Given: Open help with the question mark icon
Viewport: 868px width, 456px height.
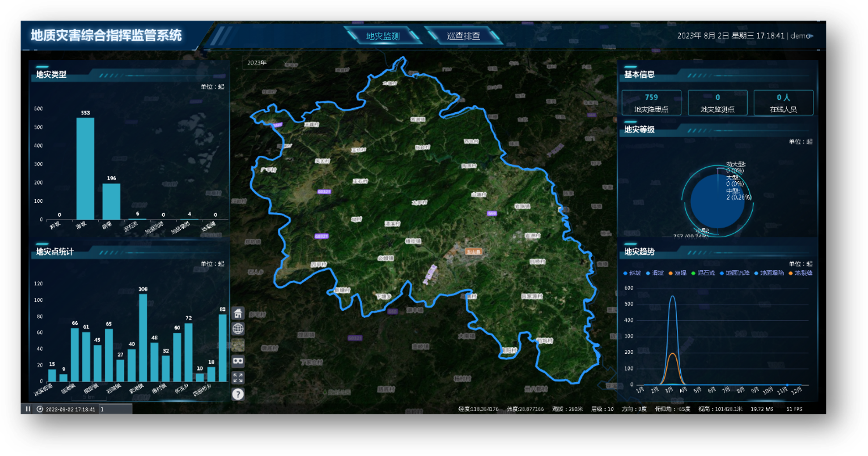Looking at the screenshot, I should pyautogui.click(x=238, y=394).
